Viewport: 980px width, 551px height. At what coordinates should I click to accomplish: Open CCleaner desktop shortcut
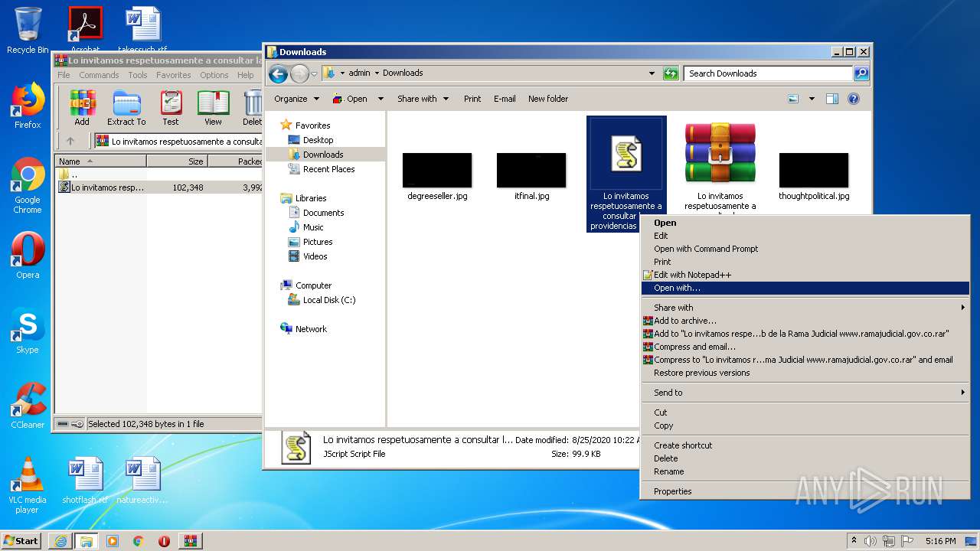click(x=28, y=406)
